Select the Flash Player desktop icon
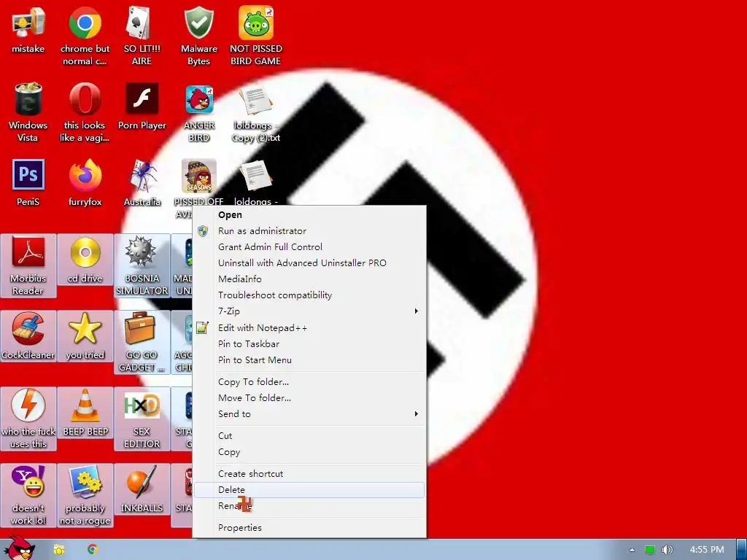Screen dimensions: 747x560 142,106
